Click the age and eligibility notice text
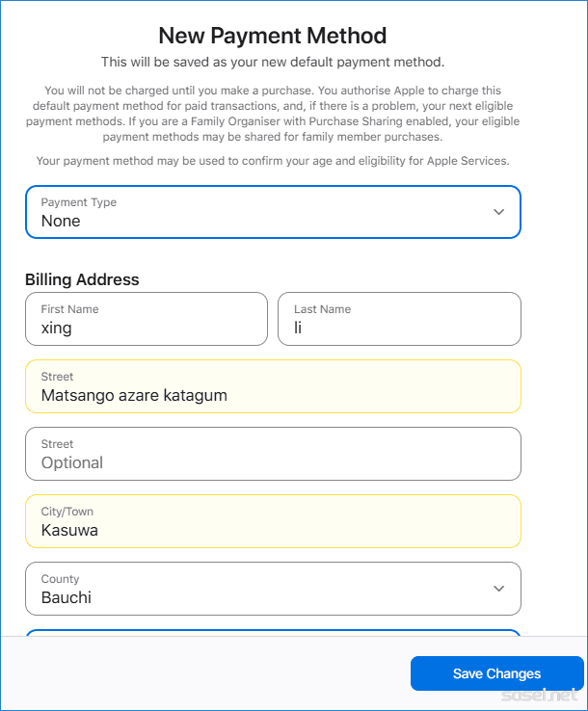The height and width of the screenshot is (711, 588). tap(273, 160)
